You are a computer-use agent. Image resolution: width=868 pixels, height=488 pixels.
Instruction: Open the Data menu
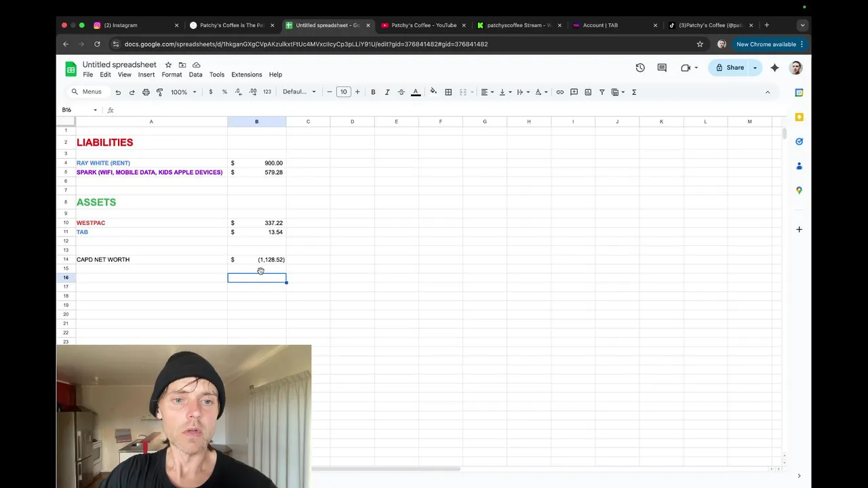(195, 75)
